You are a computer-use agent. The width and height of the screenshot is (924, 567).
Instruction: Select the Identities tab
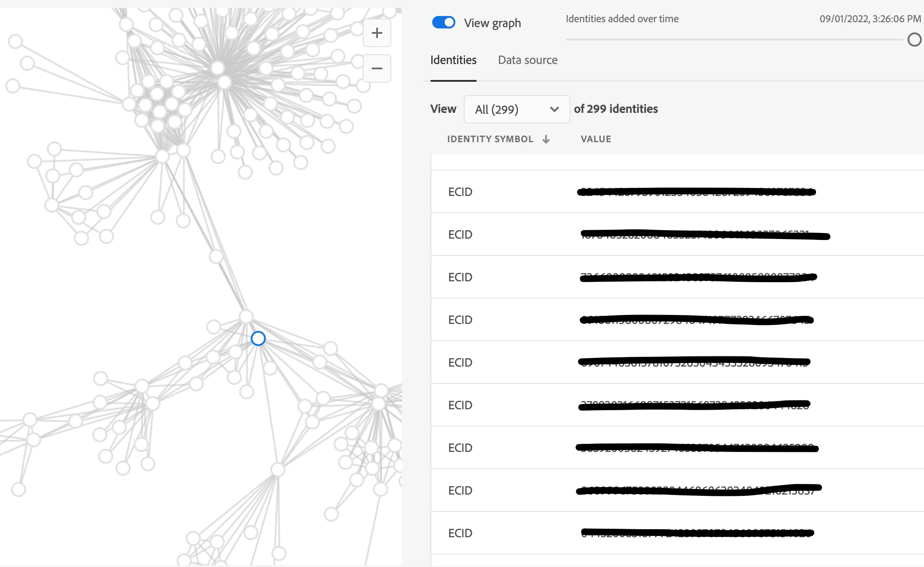tap(453, 60)
